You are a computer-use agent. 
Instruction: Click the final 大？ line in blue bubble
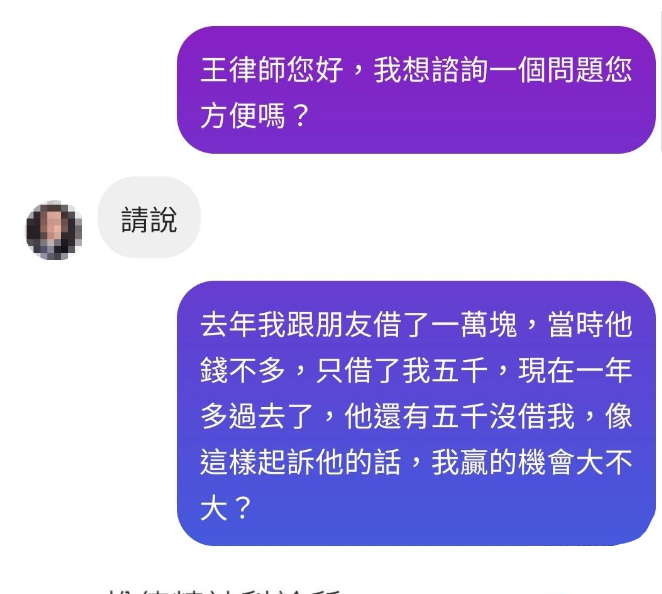coord(226,508)
